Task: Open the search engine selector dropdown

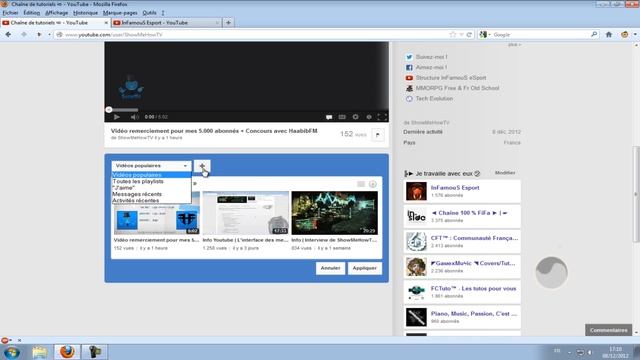Action: pos(484,35)
